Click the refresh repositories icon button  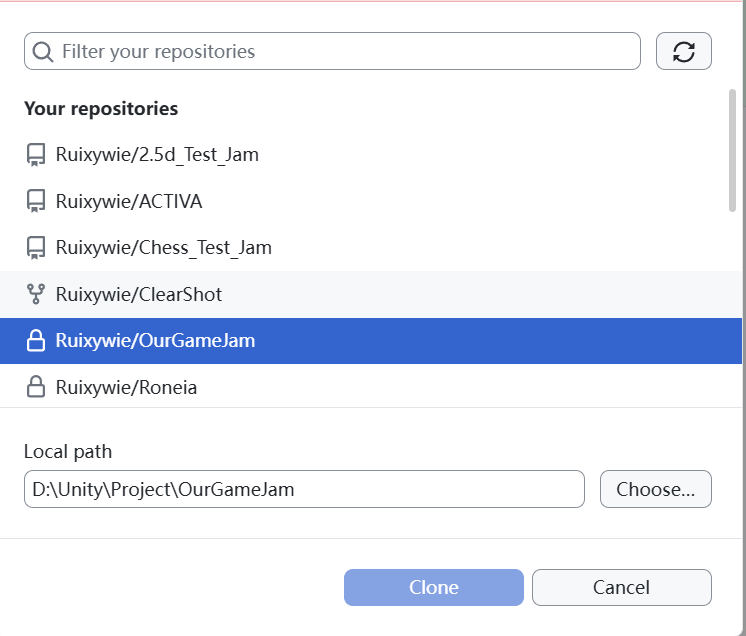click(684, 52)
